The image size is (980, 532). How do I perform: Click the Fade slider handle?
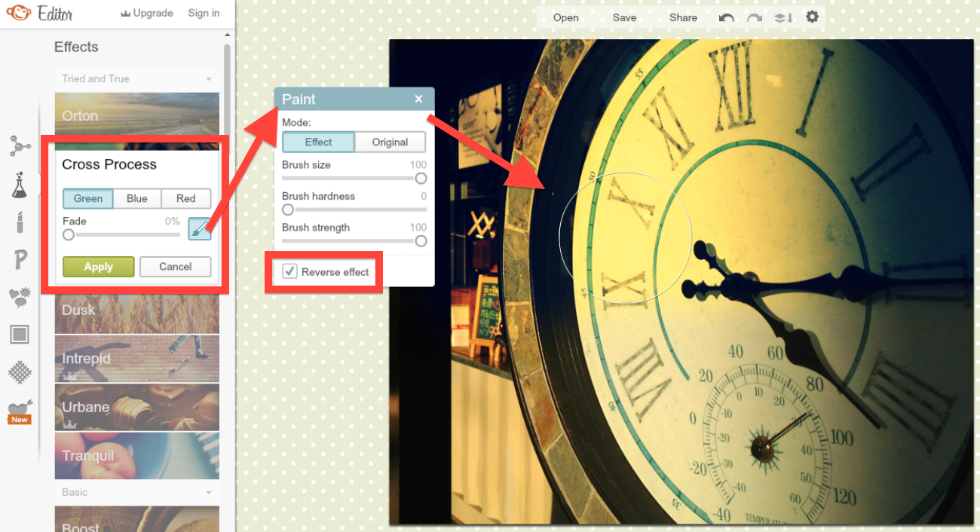[69, 234]
